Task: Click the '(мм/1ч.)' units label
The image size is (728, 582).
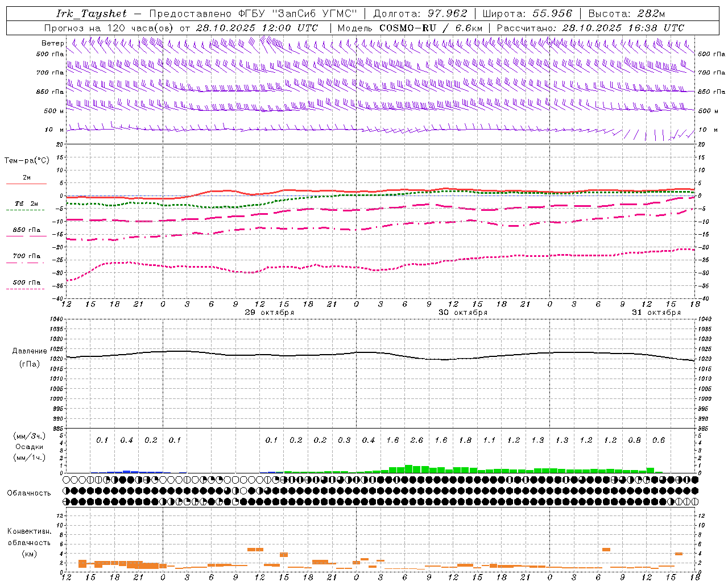Action: 30,458
